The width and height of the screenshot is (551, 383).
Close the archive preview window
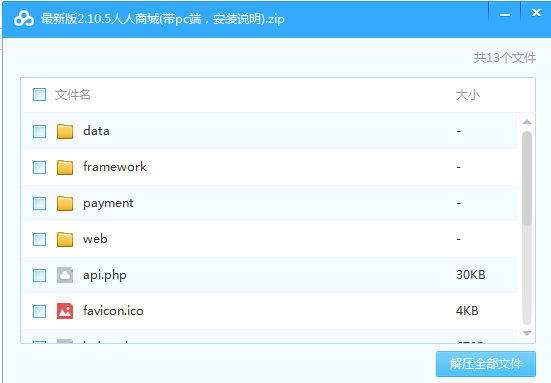pos(536,13)
